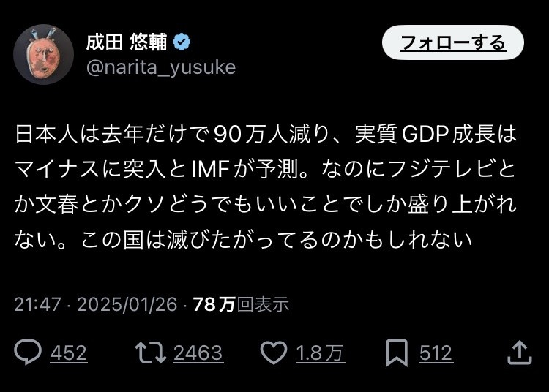Click the 78万回表示 view count
This screenshot has height=392, width=549.
[241, 304]
